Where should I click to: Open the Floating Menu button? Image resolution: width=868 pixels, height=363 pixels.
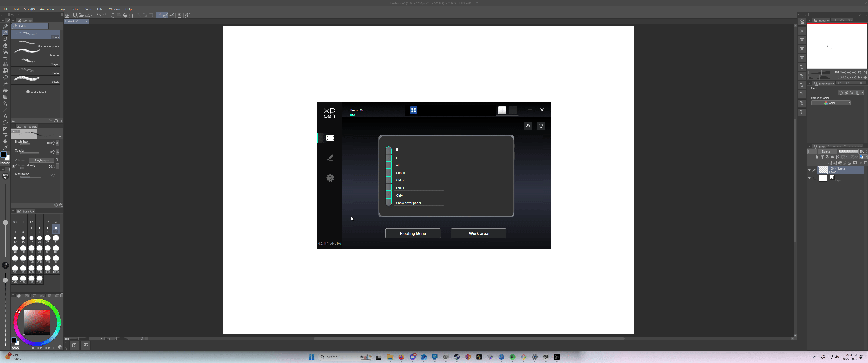click(413, 233)
